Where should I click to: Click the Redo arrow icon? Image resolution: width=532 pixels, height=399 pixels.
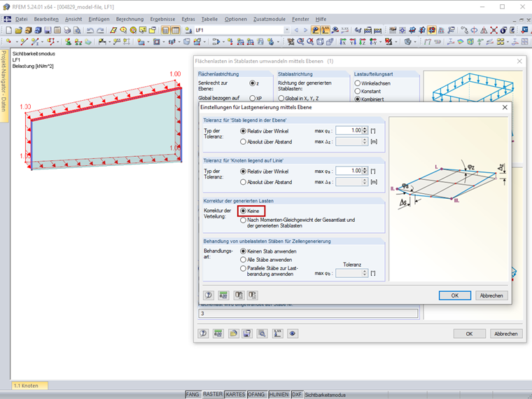[x=100, y=30]
